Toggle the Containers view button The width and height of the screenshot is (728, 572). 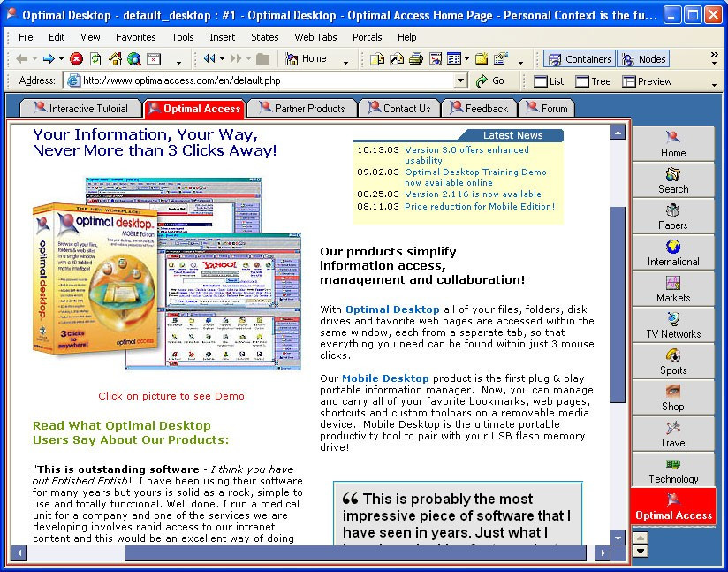(x=580, y=59)
